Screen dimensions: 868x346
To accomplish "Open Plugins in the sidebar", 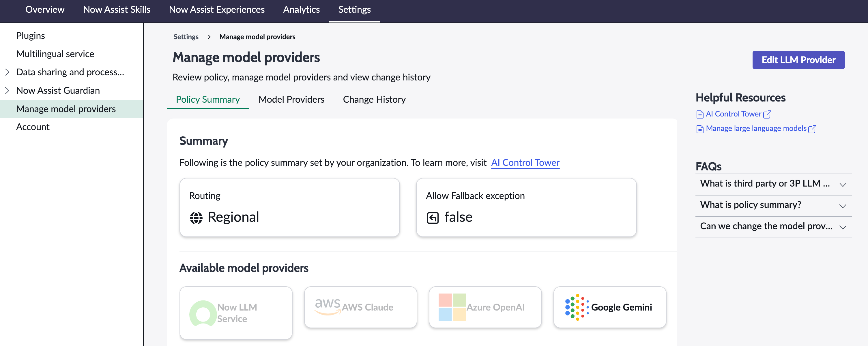I will tap(30, 36).
